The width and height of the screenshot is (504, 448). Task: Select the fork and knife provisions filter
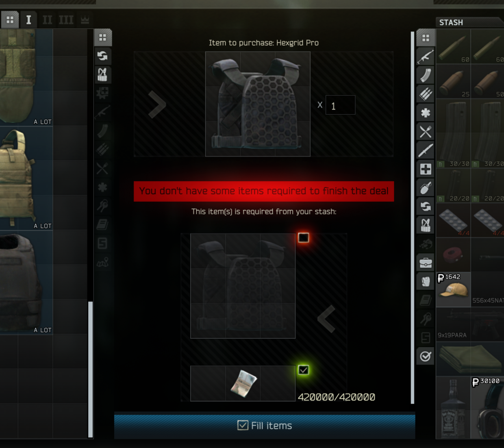tap(425, 132)
